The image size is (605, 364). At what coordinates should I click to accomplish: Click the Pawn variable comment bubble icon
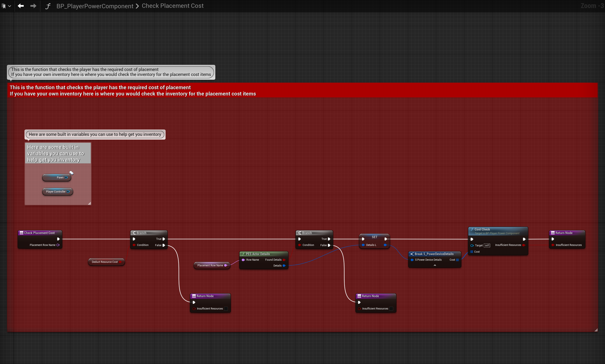point(71,173)
